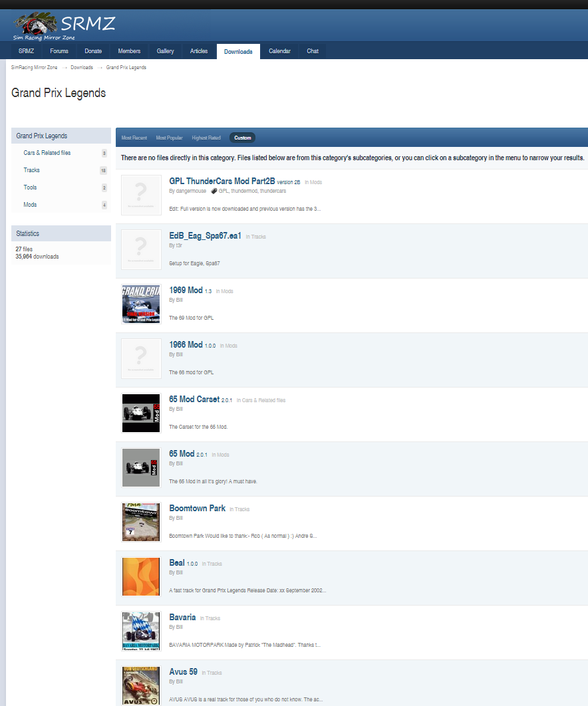Click the thundermod tag
The height and width of the screenshot is (706, 588).
point(243,191)
